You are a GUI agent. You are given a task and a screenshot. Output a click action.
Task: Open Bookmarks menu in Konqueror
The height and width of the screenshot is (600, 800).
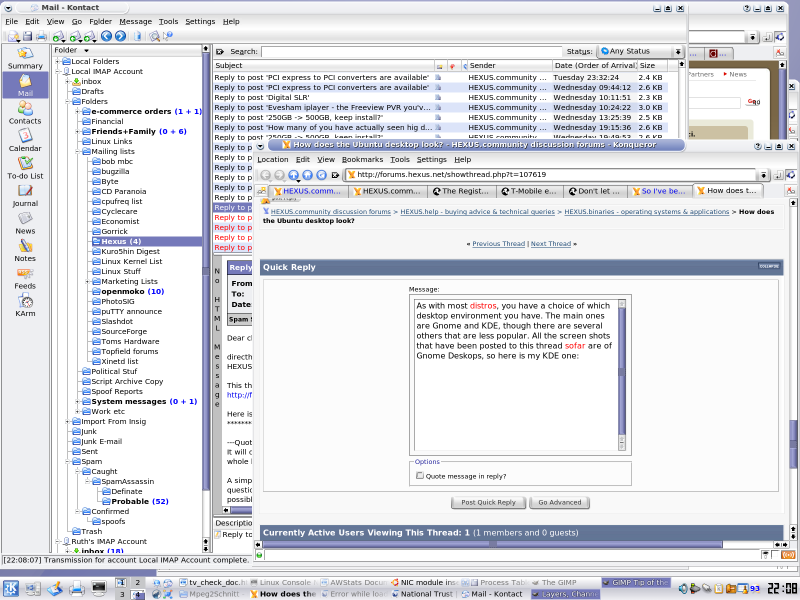[362, 159]
